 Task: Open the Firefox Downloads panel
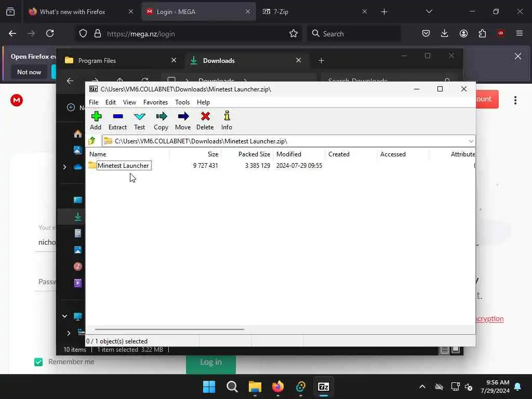445,33
